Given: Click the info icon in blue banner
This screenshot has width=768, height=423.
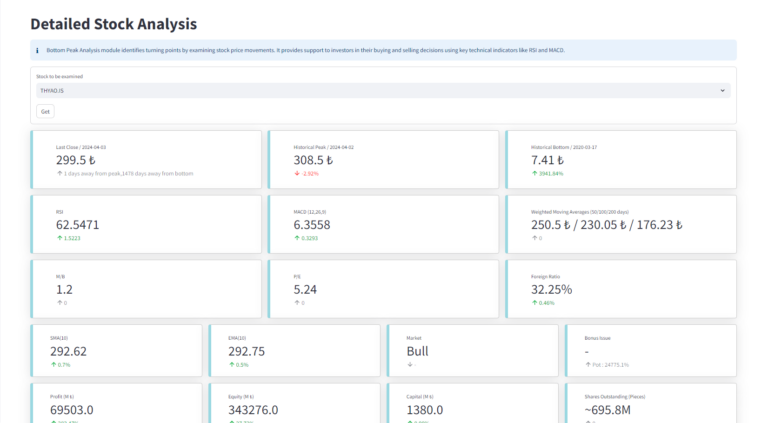Looking at the screenshot, I should (37, 49).
